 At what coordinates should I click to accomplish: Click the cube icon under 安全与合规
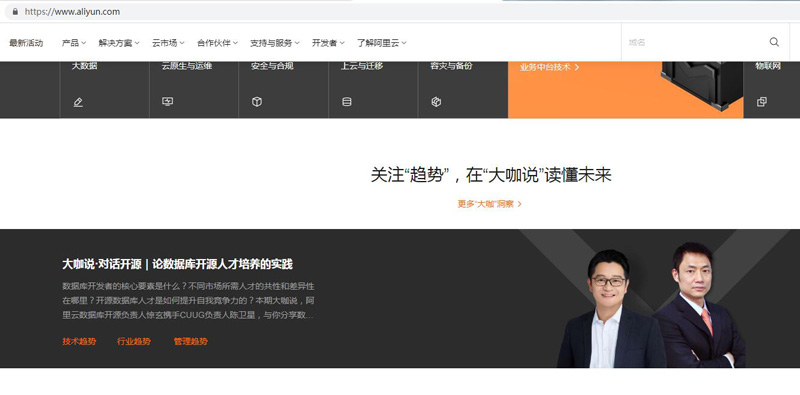coord(257,102)
